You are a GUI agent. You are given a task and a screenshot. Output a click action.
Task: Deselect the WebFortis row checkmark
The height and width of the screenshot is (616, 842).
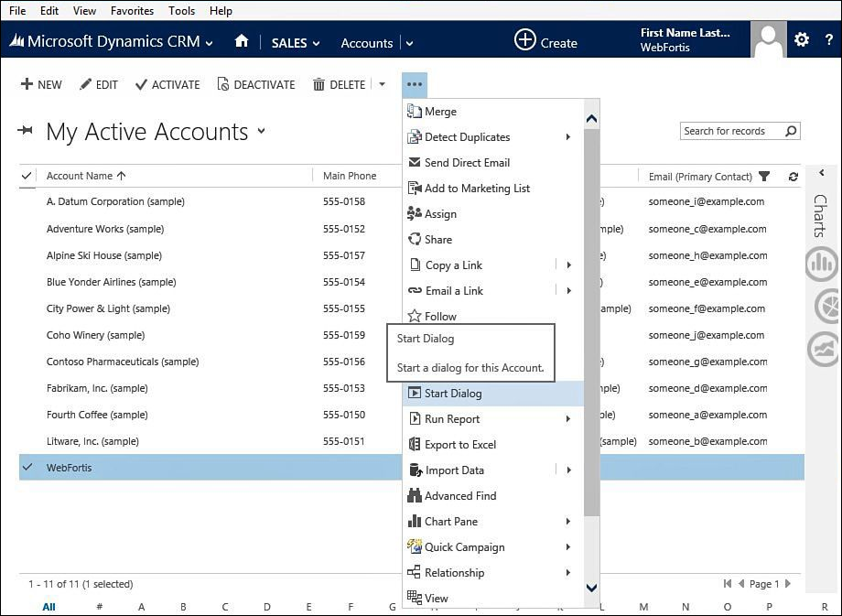tap(27, 467)
